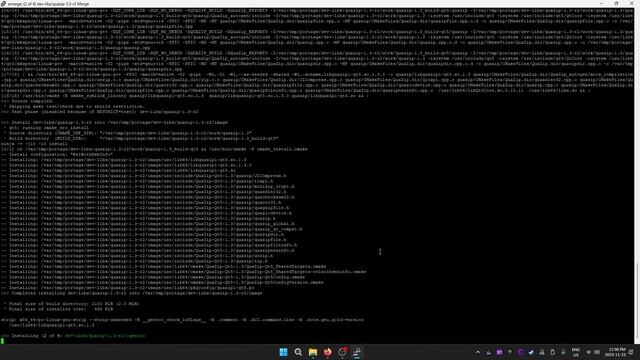Click the terminal vertical scrollbar thumb
This screenshot has width=640, height=360.
point(637,301)
